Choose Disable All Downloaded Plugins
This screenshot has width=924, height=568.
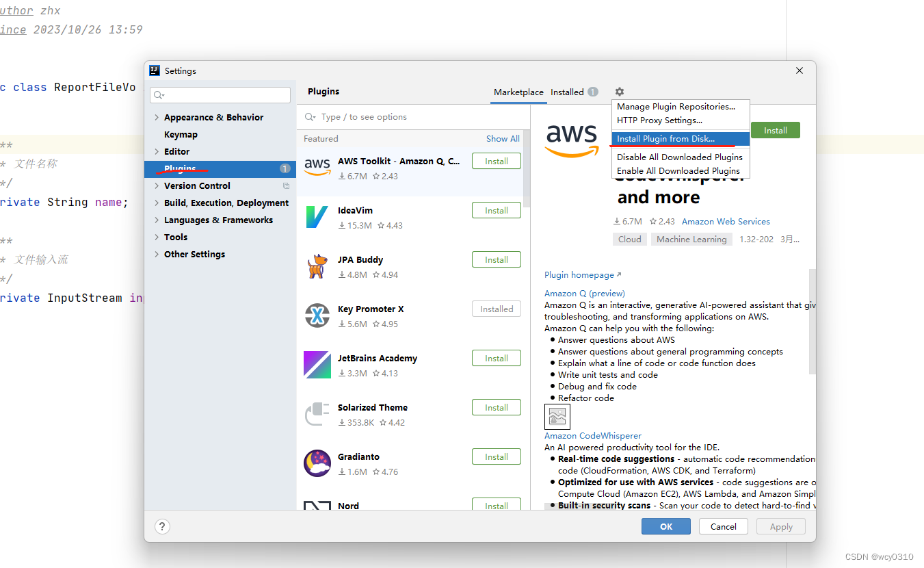[679, 157]
